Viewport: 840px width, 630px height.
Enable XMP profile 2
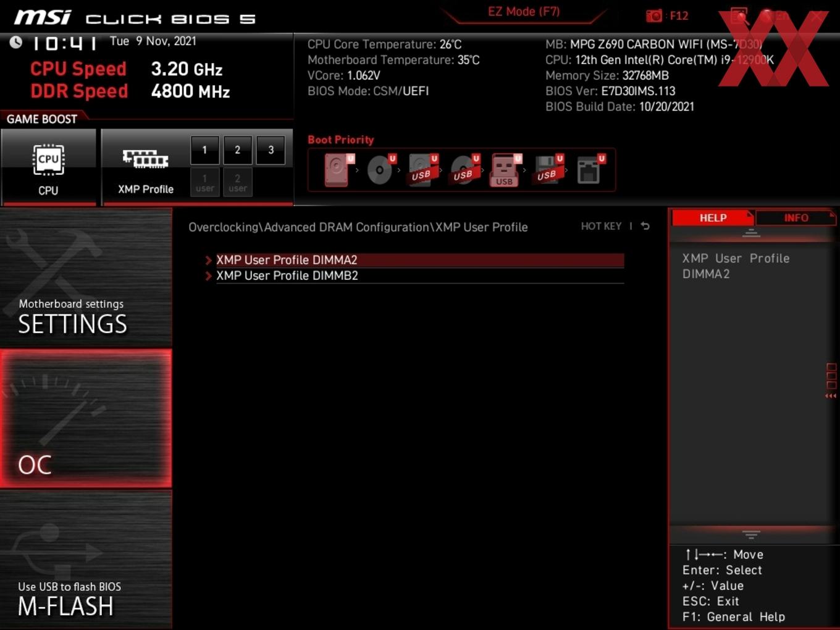point(237,150)
